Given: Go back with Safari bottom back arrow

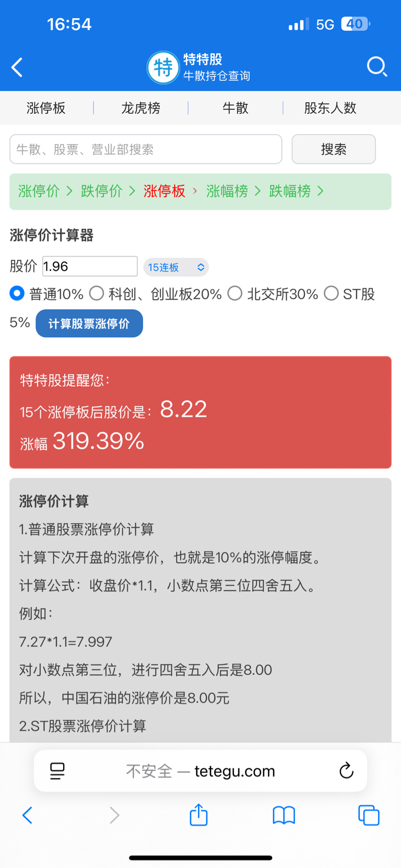Looking at the screenshot, I should click(x=27, y=815).
